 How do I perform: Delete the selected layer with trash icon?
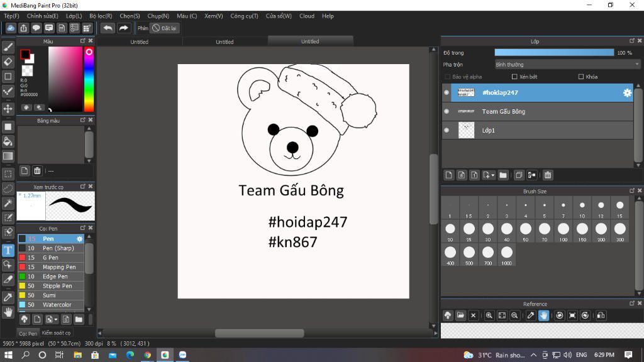coord(548,175)
